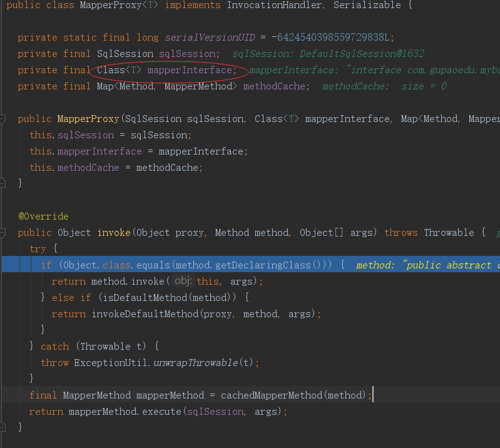Click the fold end marker closing invoke method

(x=3, y=427)
